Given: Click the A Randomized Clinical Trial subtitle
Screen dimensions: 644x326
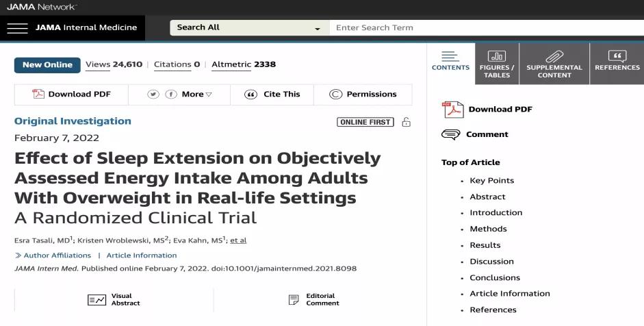Looking at the screenshot, I should click(x=136, y=218).
